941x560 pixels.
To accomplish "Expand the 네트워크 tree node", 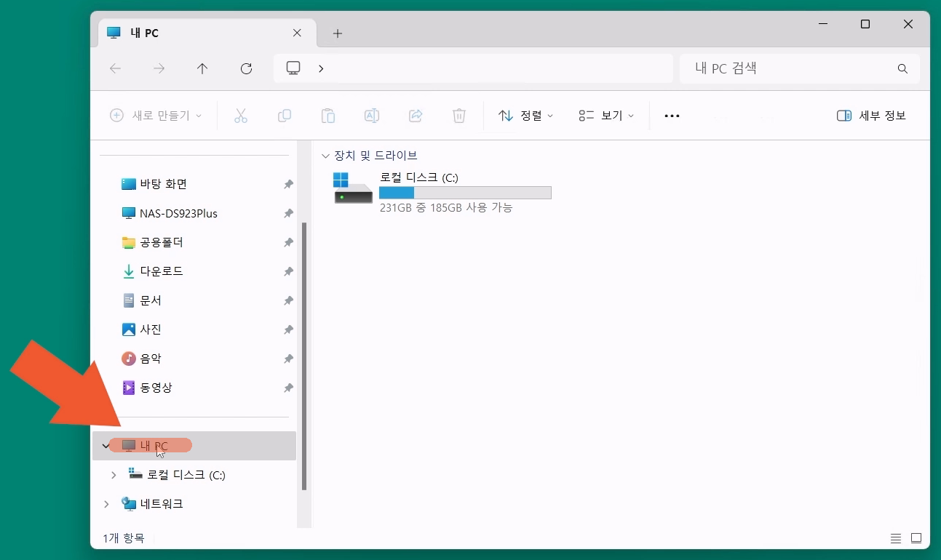I will pos(106,504).
